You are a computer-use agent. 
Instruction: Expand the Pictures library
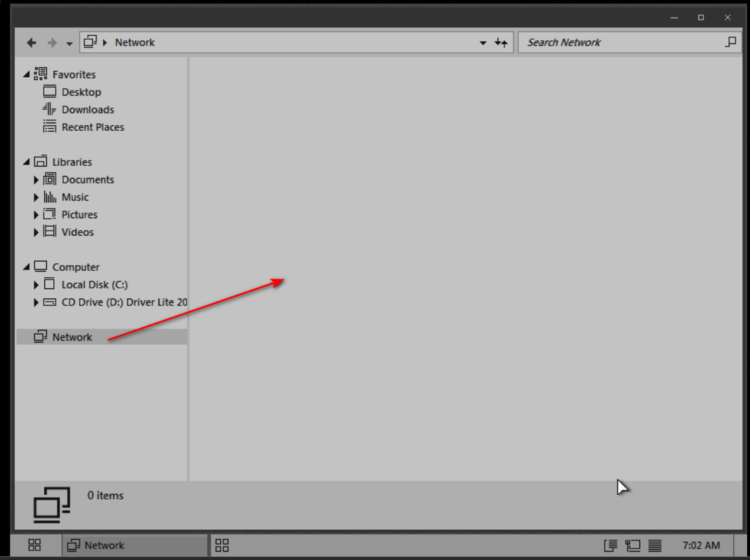pos(36,215)
